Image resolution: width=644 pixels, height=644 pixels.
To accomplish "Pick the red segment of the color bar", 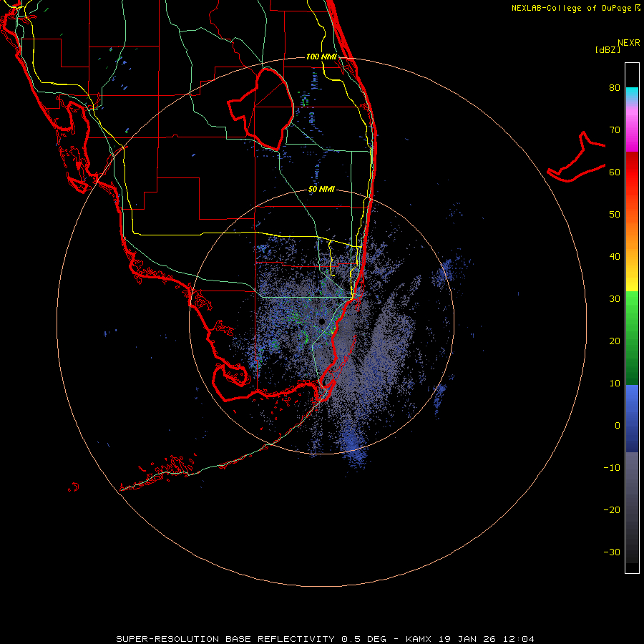I will [632, 172].
